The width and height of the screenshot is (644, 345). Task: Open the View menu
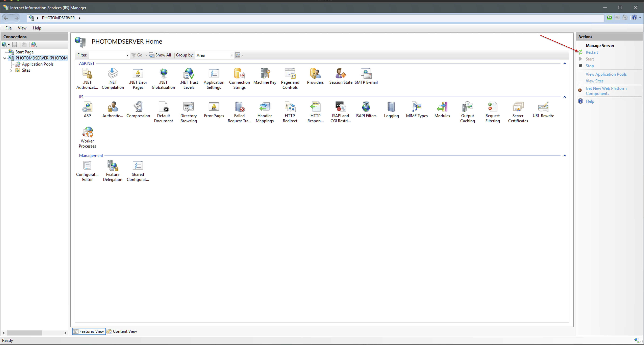(22, 28)
